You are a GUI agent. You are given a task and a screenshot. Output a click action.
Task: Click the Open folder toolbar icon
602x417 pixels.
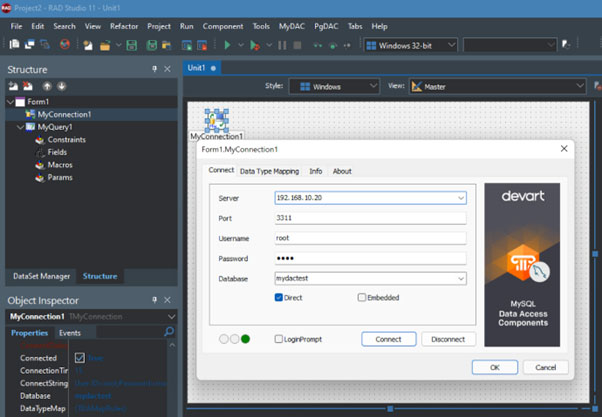[105, 45]
